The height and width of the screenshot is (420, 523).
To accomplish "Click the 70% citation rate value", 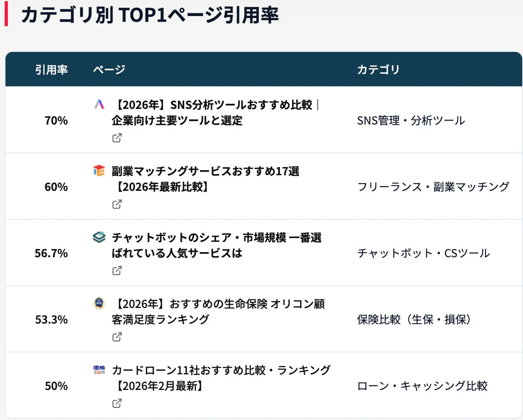I will tap(56, 120).
